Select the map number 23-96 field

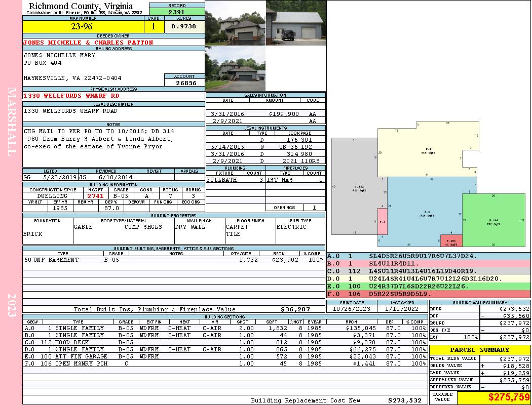pos(83,26)
